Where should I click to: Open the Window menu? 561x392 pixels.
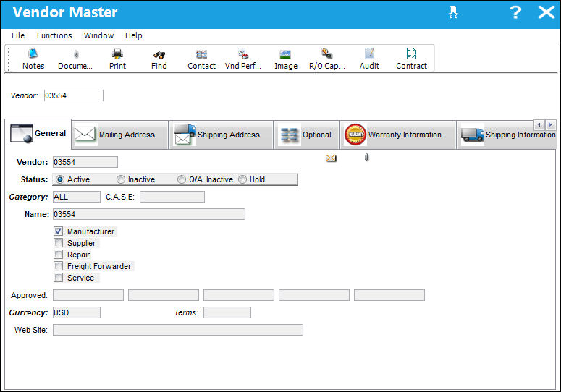pyautogui.click(x=98, y=35)
